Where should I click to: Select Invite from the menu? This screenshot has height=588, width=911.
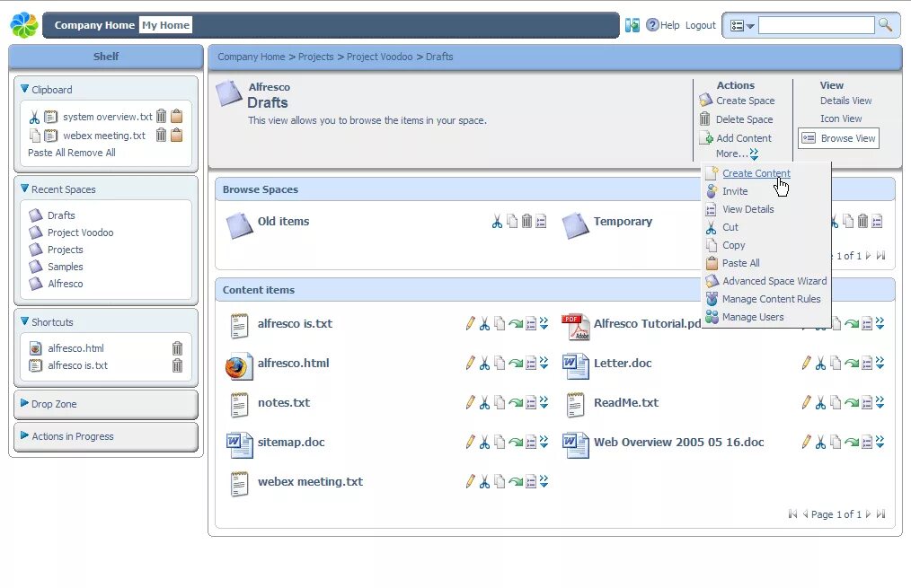(735, 191)
